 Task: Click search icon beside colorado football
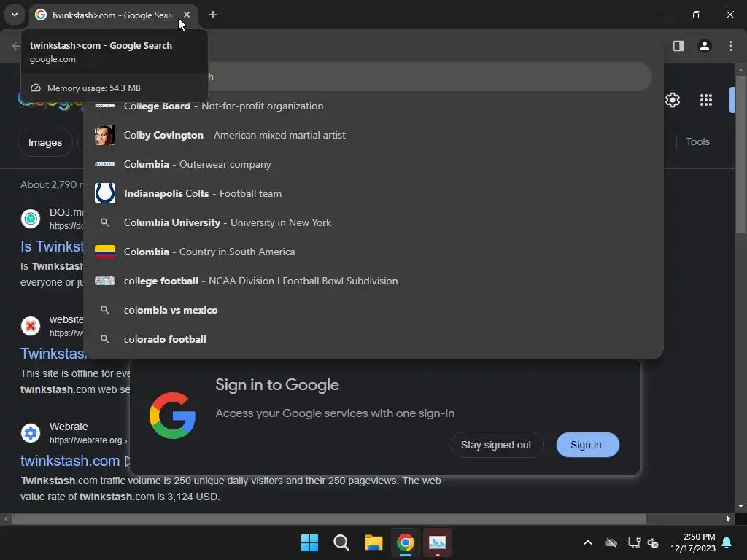click(x=105, y=339)
